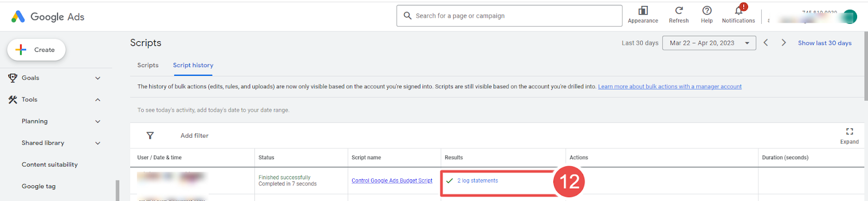Open Notifications bell icon
Viewport: 868px width, 201px height.
738,11
